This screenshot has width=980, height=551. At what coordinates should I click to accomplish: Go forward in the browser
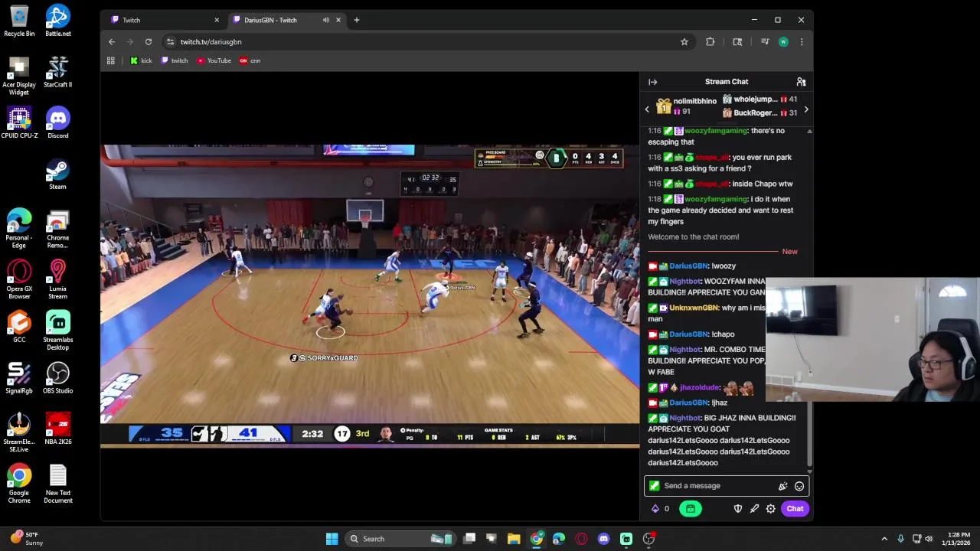click(130, 42)
